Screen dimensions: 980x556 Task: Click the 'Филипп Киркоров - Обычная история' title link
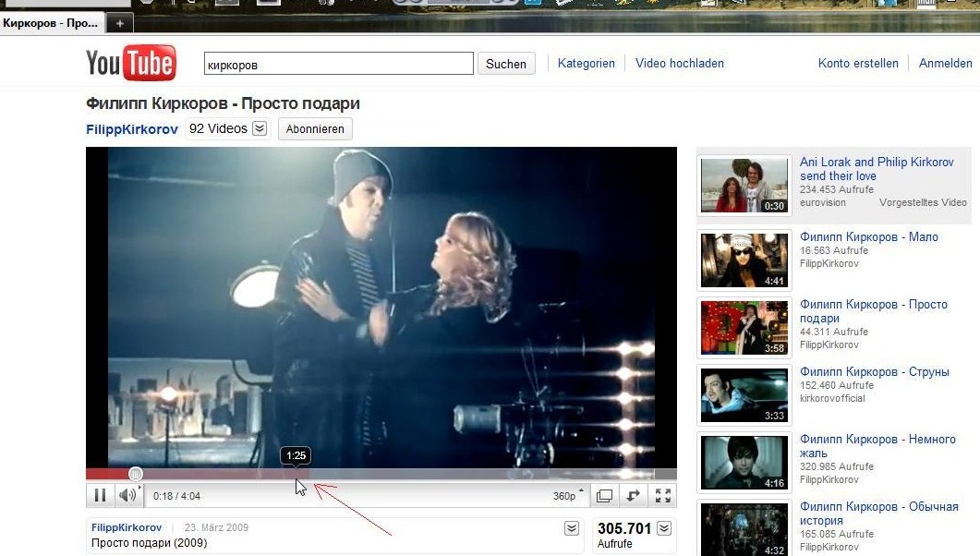pos(878,514)
